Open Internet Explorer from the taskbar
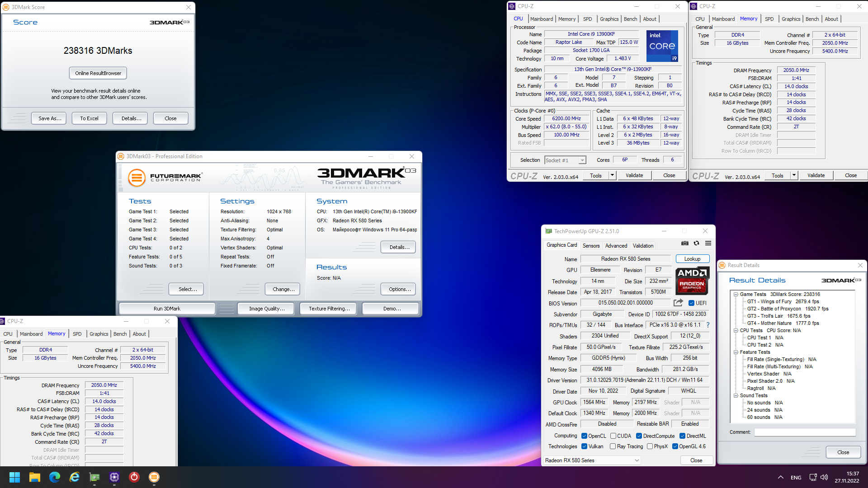The image size is (868, 488). (x=75, y=477)
